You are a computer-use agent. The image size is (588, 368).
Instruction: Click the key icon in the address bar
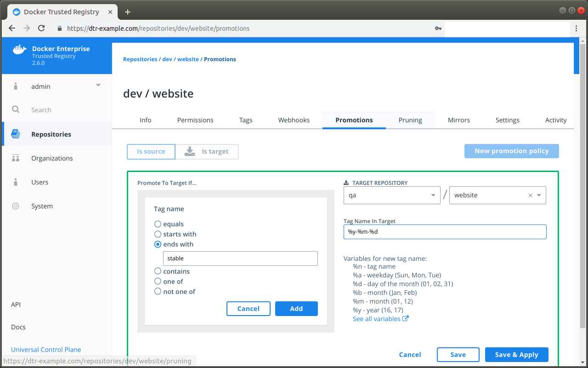438,28
